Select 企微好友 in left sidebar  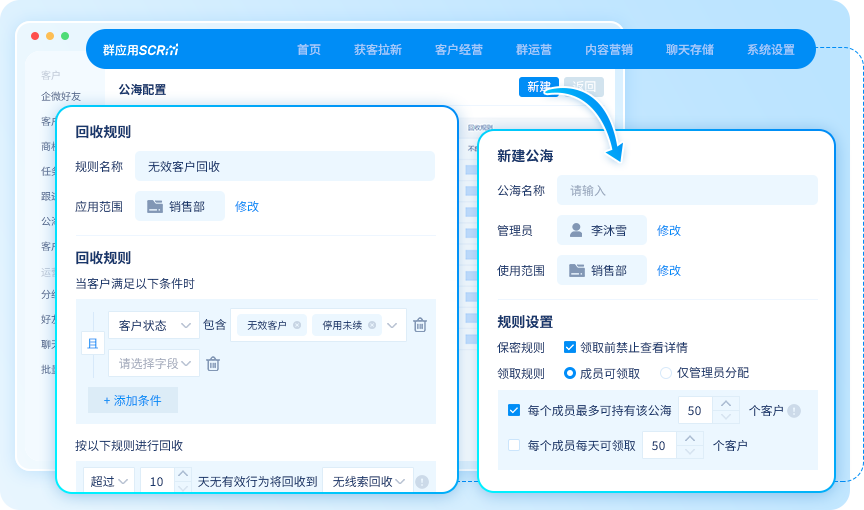pyautogui.click(x=61, y=96)
